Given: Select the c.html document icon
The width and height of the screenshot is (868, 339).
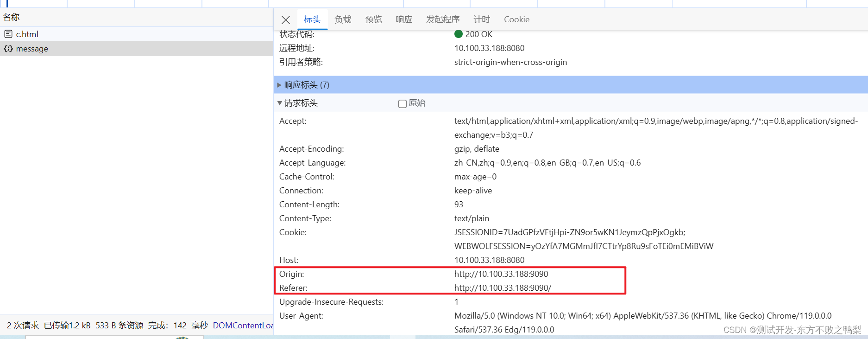Looking at the screenshot, I should 8,34.
